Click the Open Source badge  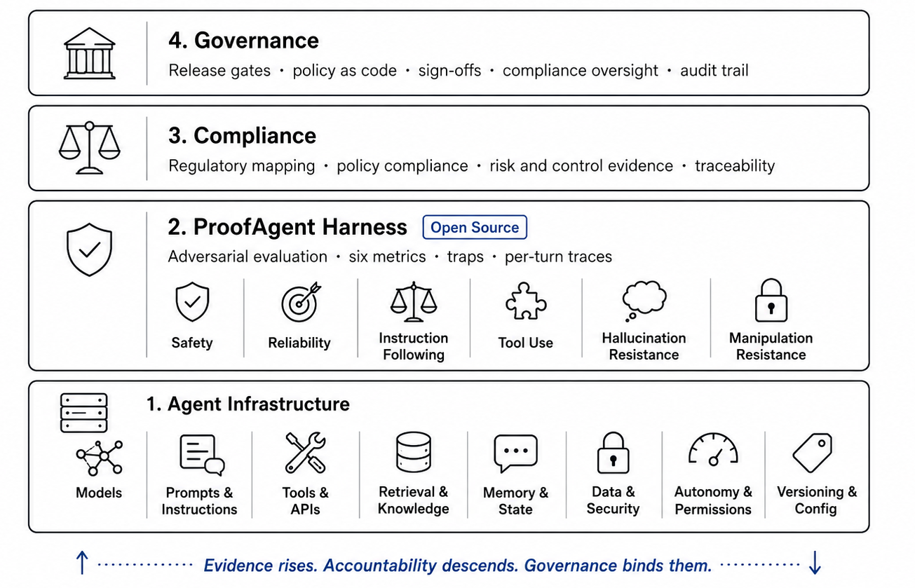click(x=475, y=228)
